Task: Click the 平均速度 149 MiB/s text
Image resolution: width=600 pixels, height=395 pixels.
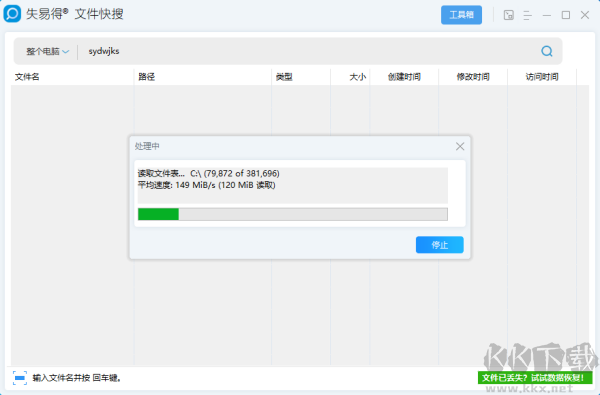Action: (x=207, y=185)
